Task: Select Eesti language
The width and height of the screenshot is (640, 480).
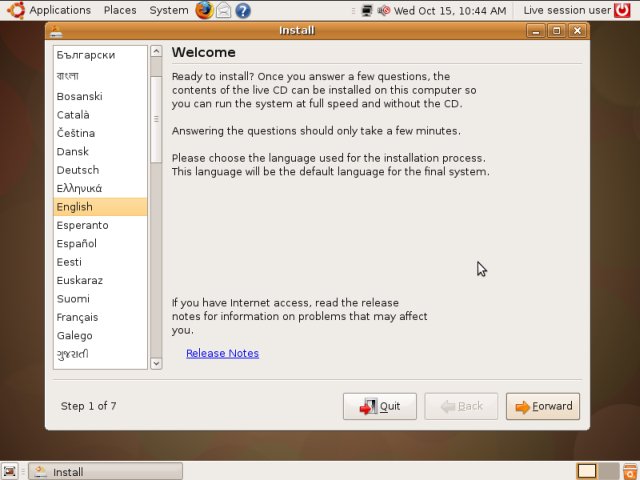Action: (x=100, y=262)
